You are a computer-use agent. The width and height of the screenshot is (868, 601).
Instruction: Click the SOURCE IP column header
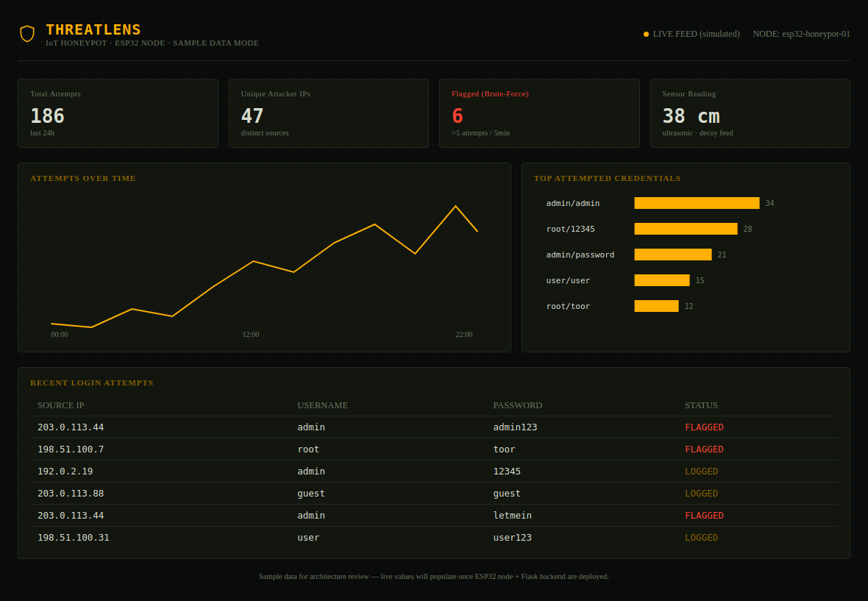coord(61,405)
